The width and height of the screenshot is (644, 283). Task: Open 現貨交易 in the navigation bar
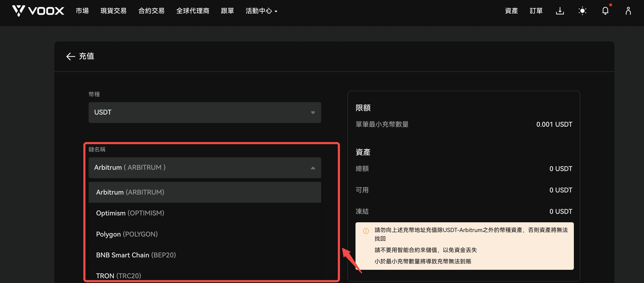coord(113,11)
